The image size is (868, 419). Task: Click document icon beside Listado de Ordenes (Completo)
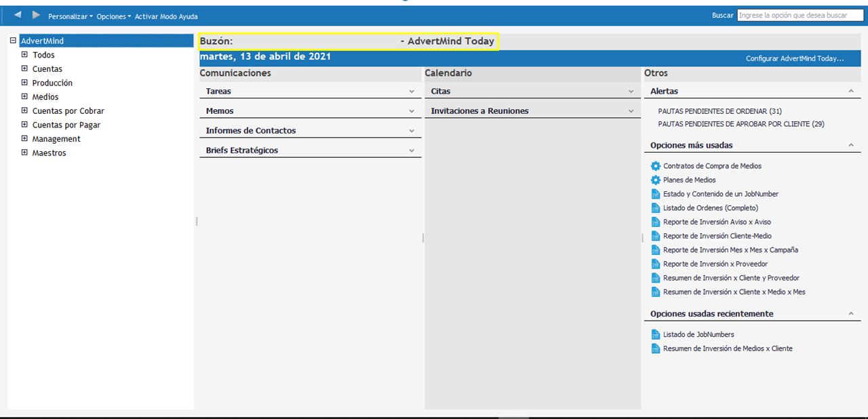655,208
